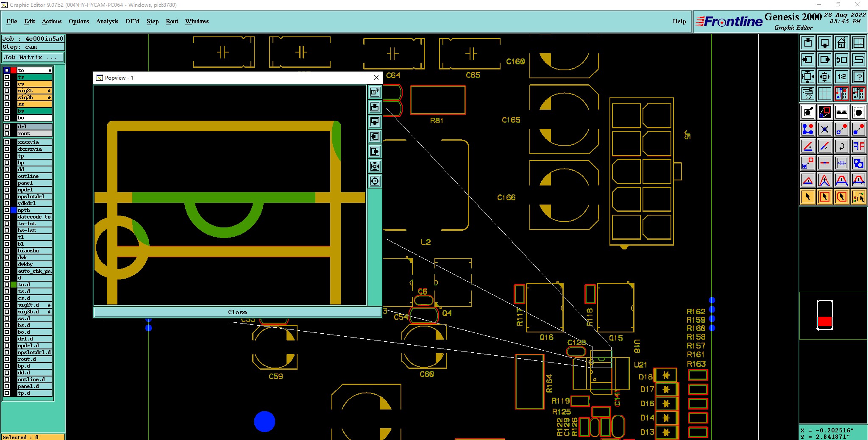Select the net selection arrow tool
This screenshot has width=868, height=440.
coord(858,197)
